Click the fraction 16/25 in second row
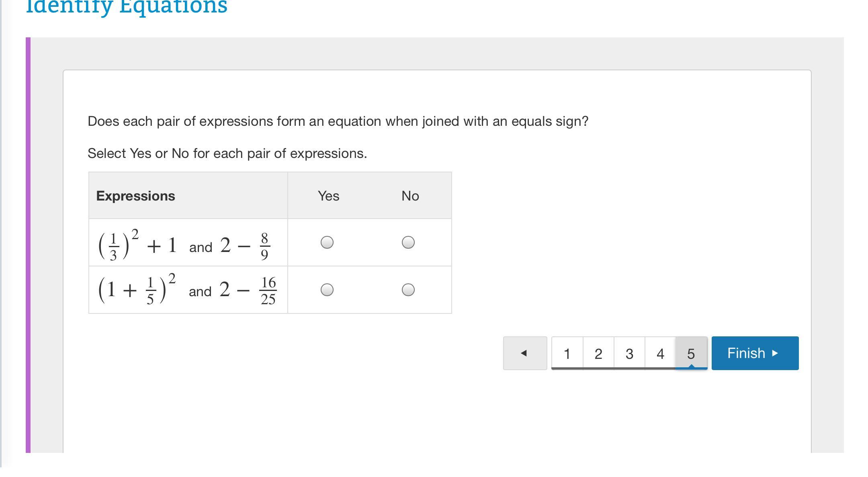868x477 pixels. [x=268, y=291]
